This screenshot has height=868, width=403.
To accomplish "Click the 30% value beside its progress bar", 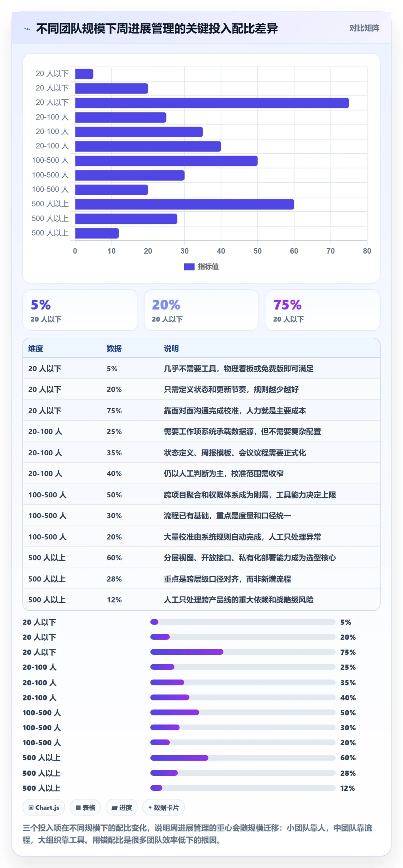I will [x=348, y=728].
